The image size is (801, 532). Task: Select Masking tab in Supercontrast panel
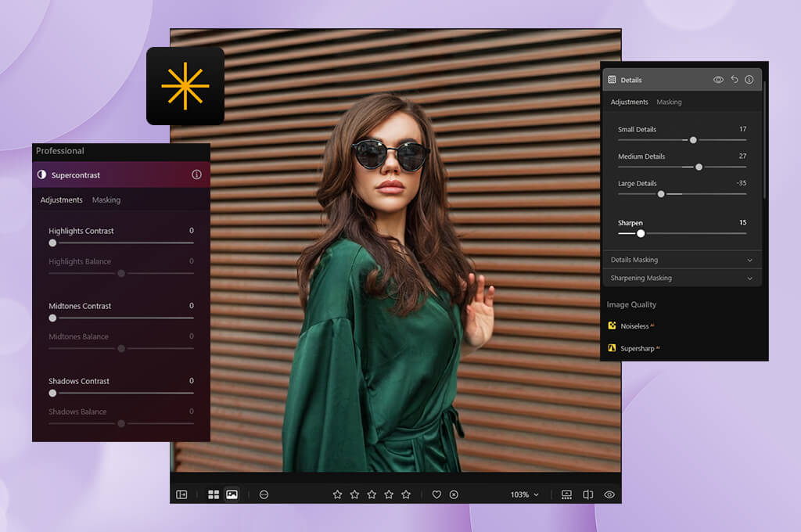coord(106,199)
